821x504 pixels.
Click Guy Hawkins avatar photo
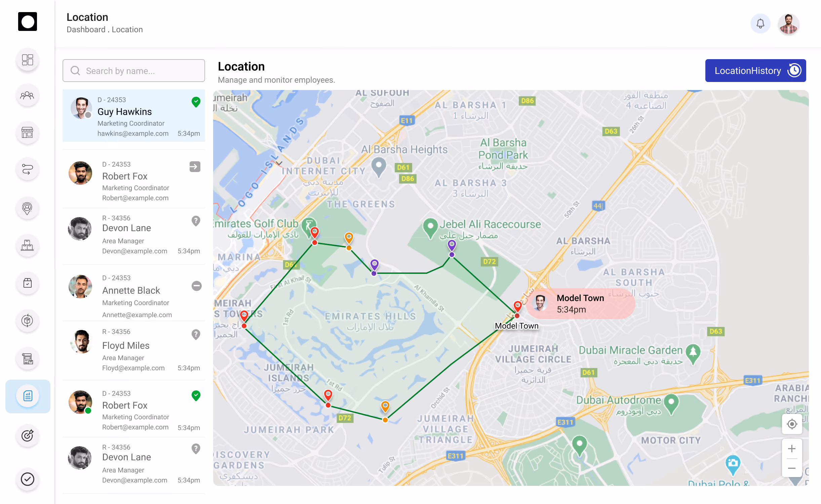(x=81, y=108)
